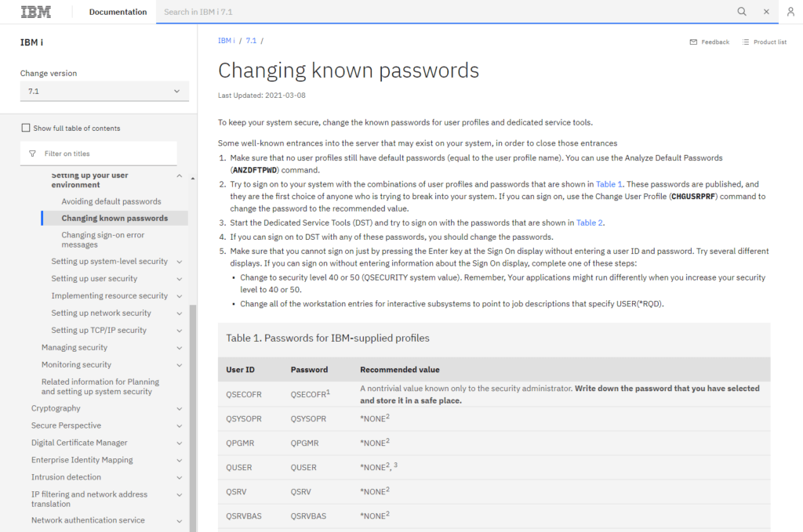803x532 pixels.
Task: Open the user profile icon
Action: 790,12
